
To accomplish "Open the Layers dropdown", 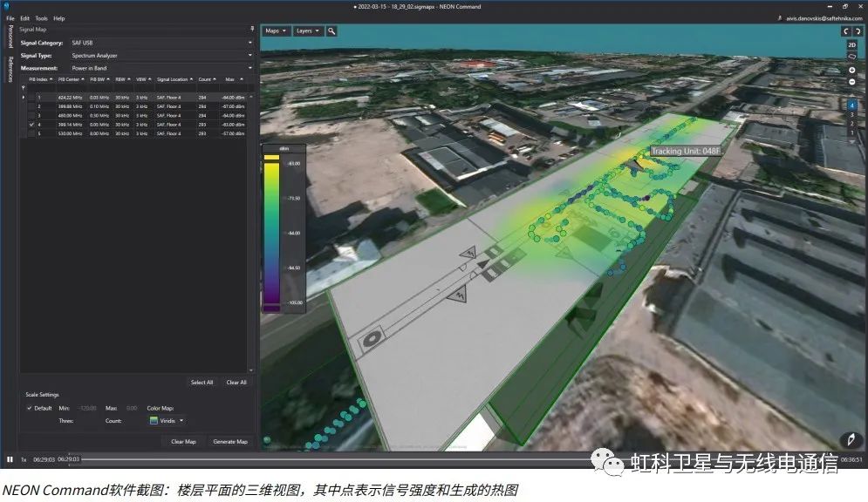I will click(307, 31).
